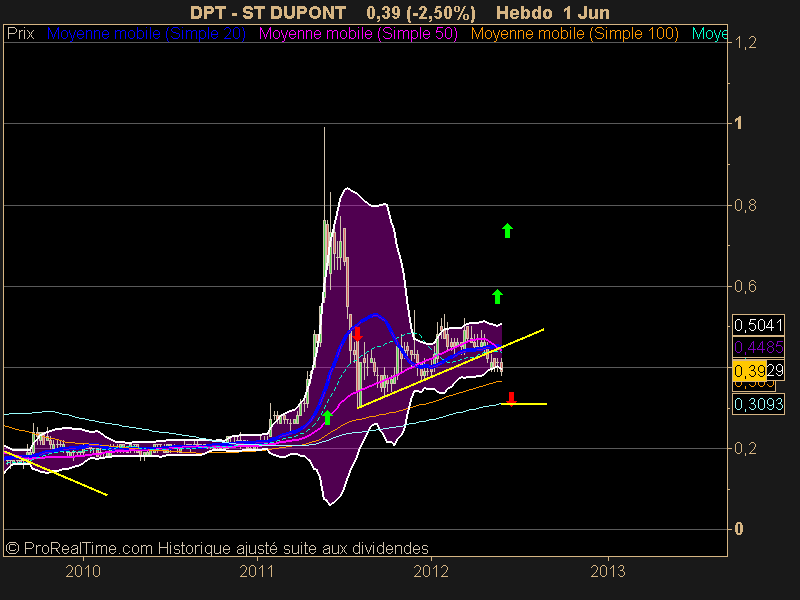Click the red down arrow on the blue average

[357, 334]
